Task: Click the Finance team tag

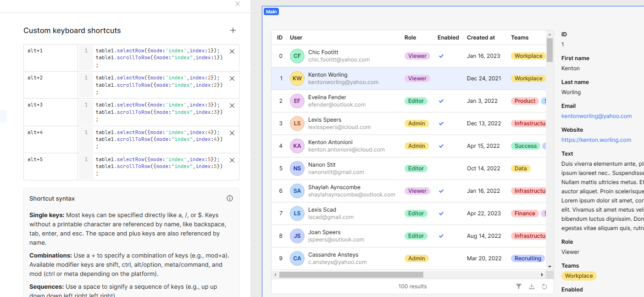Action: tap(525, 213)
